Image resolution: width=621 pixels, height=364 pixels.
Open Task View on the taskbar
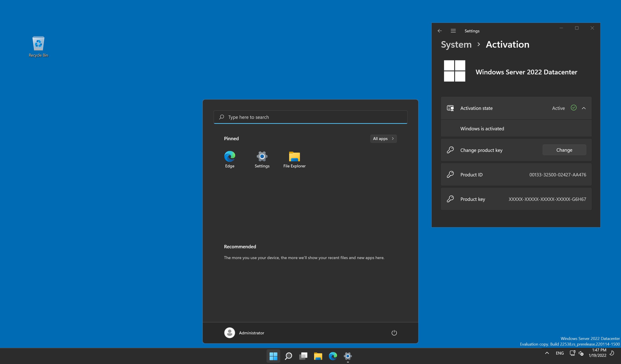tap(303, 356)
